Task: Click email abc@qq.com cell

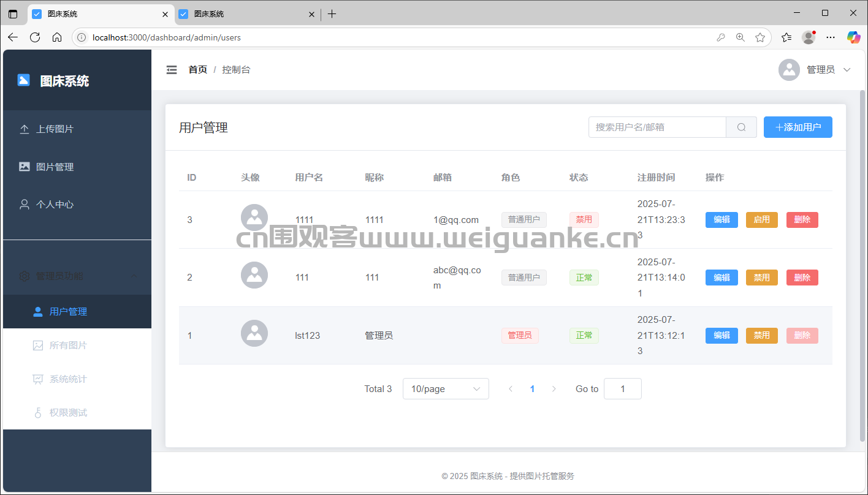Action: pyautogui.click(x=457, y=278)
